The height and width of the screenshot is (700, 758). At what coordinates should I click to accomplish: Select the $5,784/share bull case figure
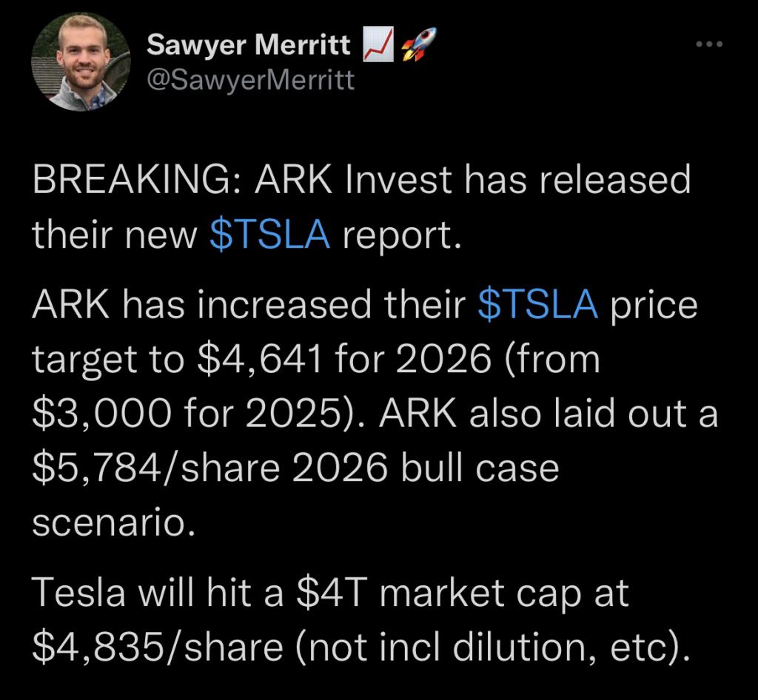click(156, 468)
